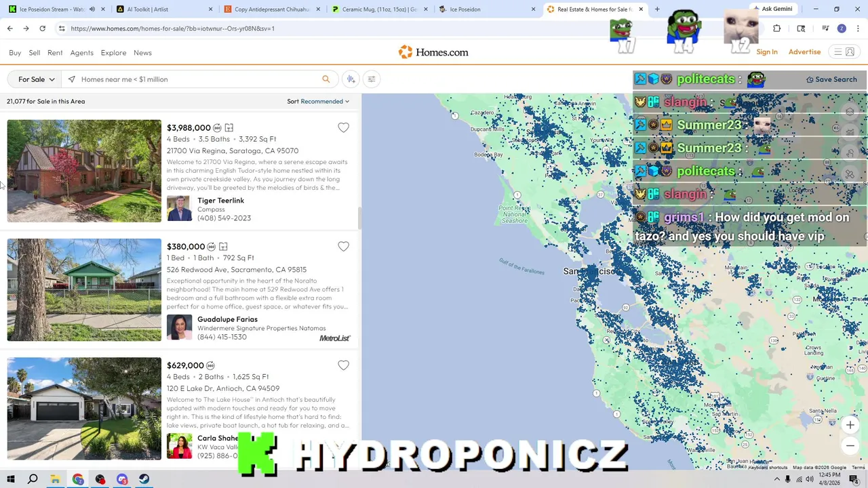The width and height of the screenshot is (868, 488).
Task: Open File Explorer from the taskbar
Action: pos(55,479)
